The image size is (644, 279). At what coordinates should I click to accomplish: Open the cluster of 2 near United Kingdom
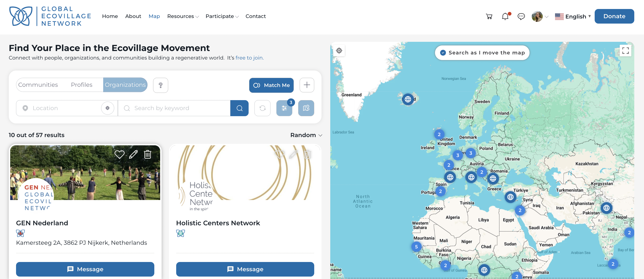click(439, 134)
